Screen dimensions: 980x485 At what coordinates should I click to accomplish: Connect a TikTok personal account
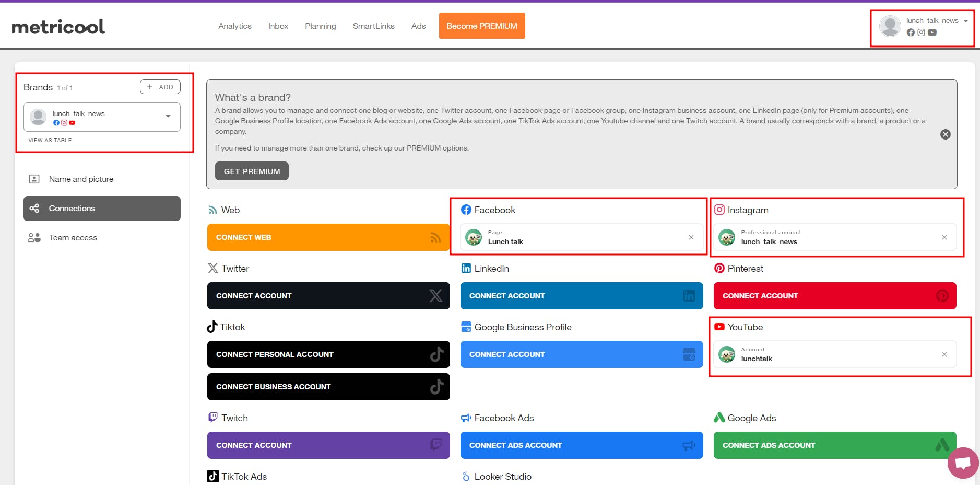(x=328, y=354)
